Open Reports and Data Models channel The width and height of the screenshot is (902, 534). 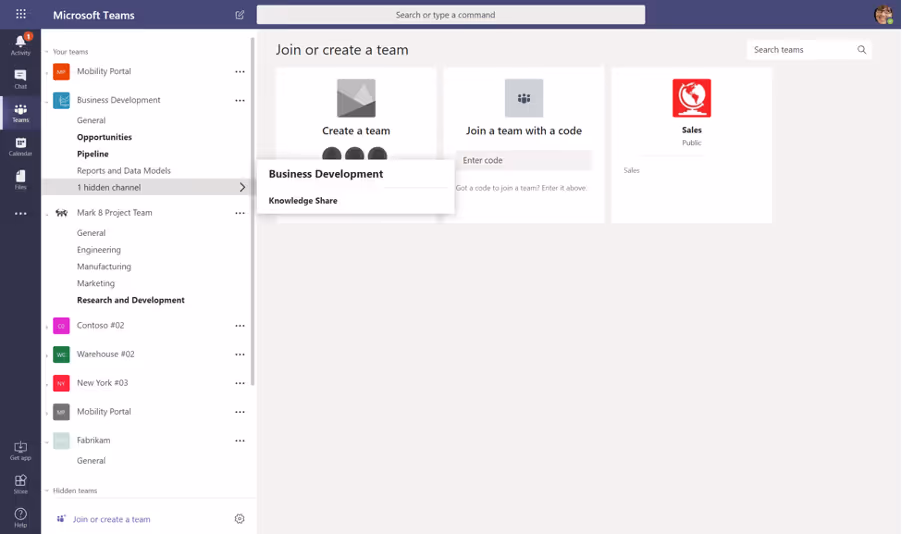click(x=124, y=170)
